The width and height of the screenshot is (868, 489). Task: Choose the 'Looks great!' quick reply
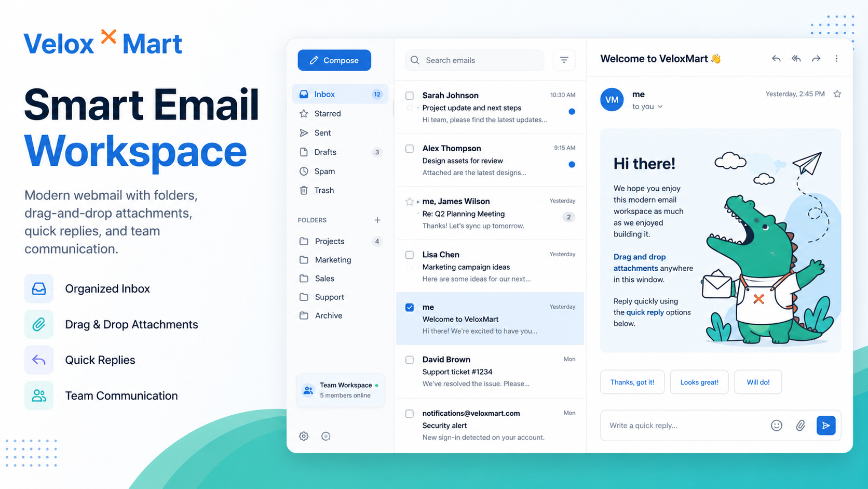699,382
